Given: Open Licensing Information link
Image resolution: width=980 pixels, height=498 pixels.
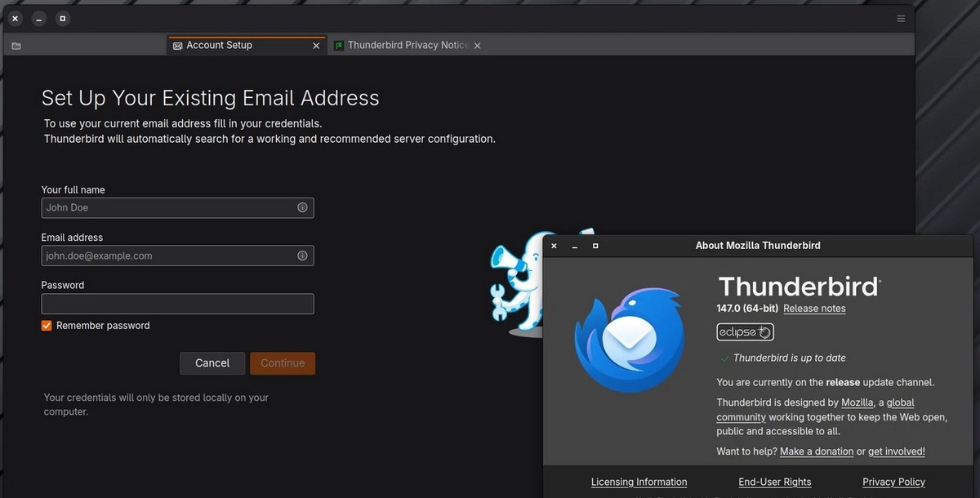Looking at the screenshot, I should 639,482.
